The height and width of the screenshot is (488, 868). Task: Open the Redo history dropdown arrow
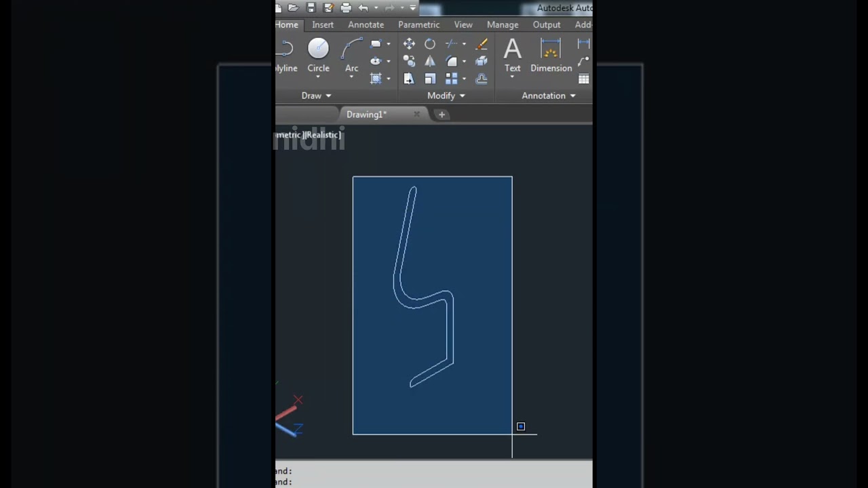pyautogui.click(x=402, y=8)
